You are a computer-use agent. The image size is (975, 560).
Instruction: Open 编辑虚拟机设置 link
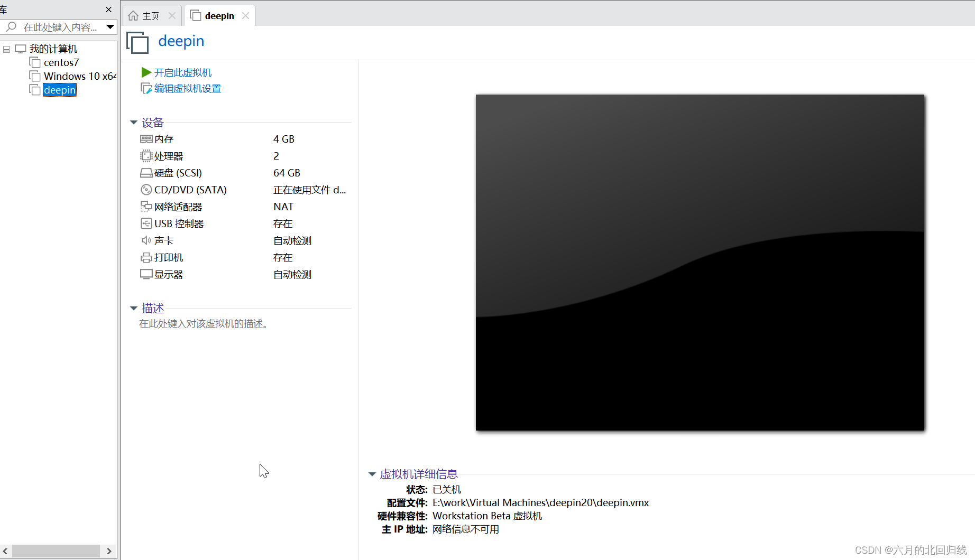click(x=188, y=89)
